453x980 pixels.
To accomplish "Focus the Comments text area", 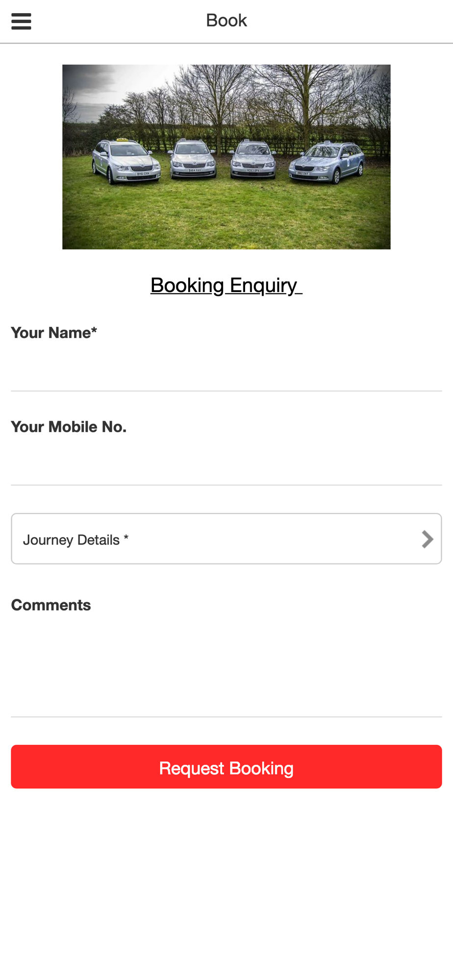I will (226, 666).
